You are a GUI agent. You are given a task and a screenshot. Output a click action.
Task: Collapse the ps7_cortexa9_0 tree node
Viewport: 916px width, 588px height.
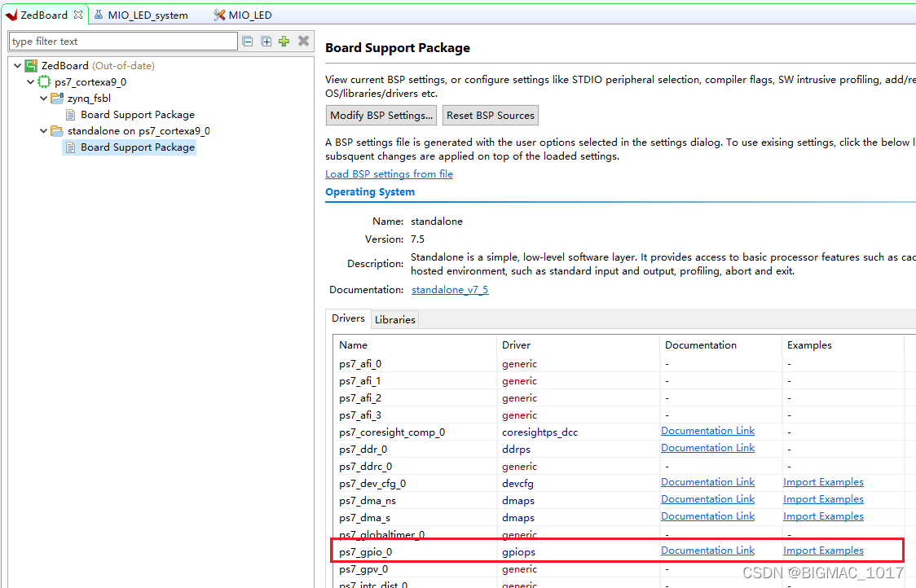coord(30,81)
